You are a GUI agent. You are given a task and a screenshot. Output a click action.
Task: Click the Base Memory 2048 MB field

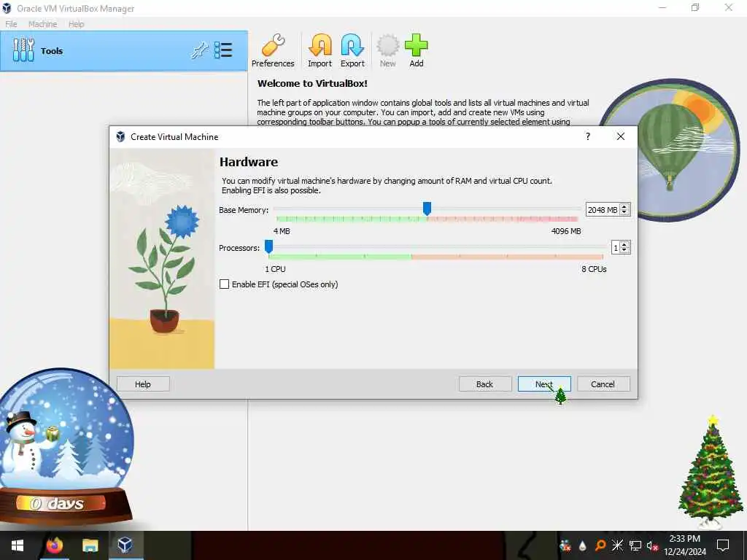(602, 210)
